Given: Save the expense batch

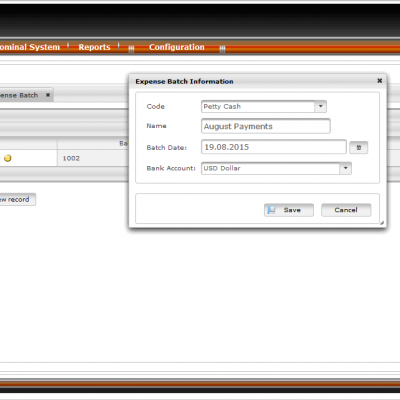Looking at the screenshot, I should point(289,210).
